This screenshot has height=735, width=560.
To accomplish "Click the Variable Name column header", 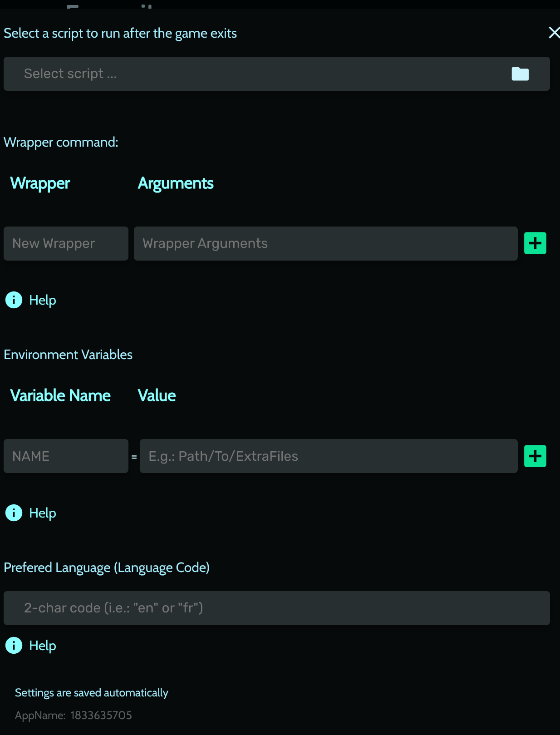I will pos(60,396).
